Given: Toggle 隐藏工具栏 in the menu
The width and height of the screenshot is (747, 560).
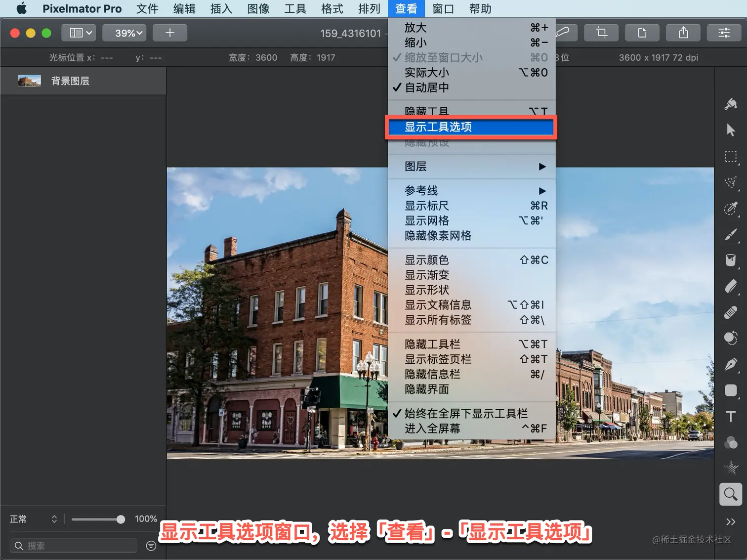Looking at the screenshot, I should (x=472, y=344).
